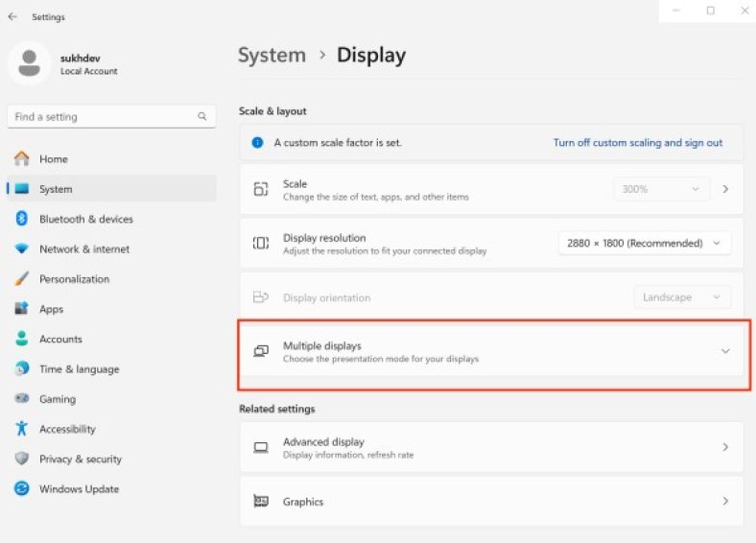The height and width of the screenshot is (543, 756).
Task: Click the Accessibility figure icon
Action: point(22,429)
